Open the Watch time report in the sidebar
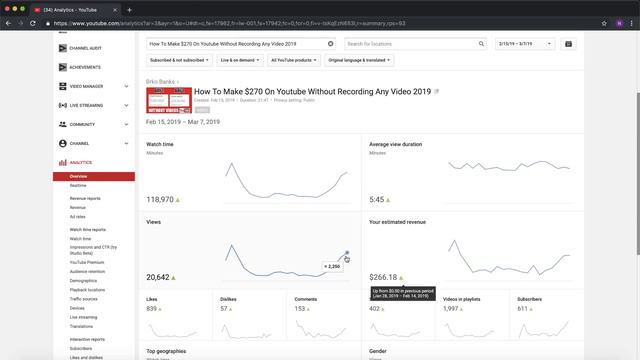This screenshot has width=640, height=360. tap(80, 239)
